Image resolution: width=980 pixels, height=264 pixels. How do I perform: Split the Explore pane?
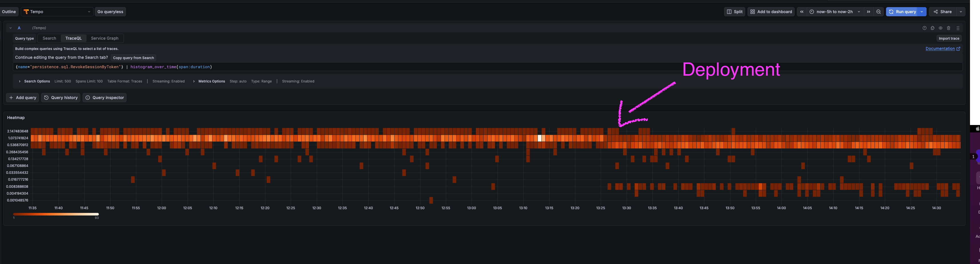735,12
